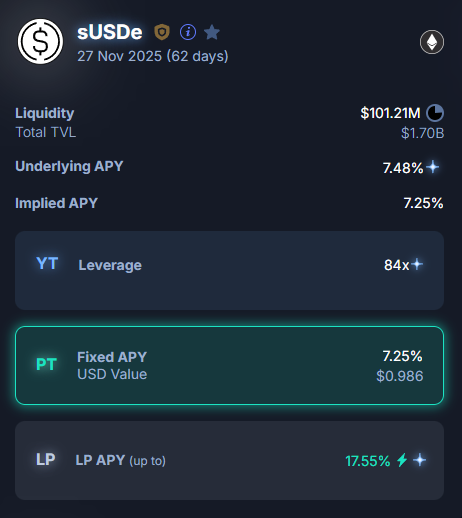Click the sparkle icon next to 7.48%
The image size is (462, 518).
[433, 167]
